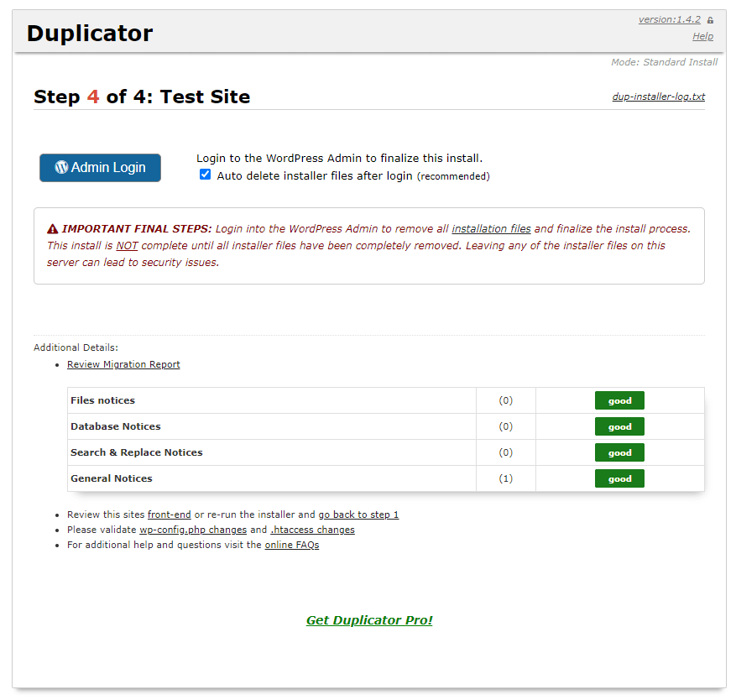Click the warning triangle icon in final steps notice

53,229
